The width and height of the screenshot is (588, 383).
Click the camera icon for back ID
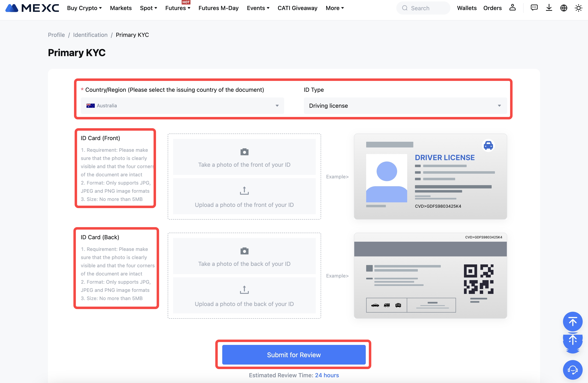244,251
